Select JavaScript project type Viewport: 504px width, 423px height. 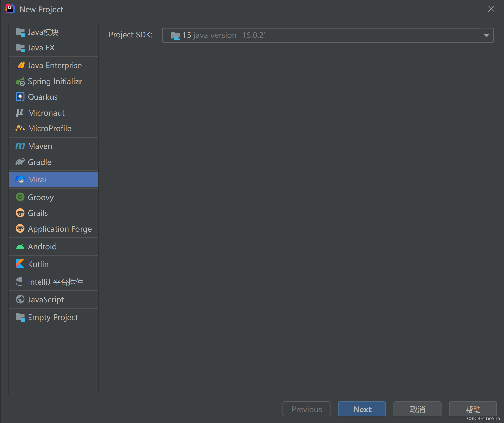(x=53, y=300)
